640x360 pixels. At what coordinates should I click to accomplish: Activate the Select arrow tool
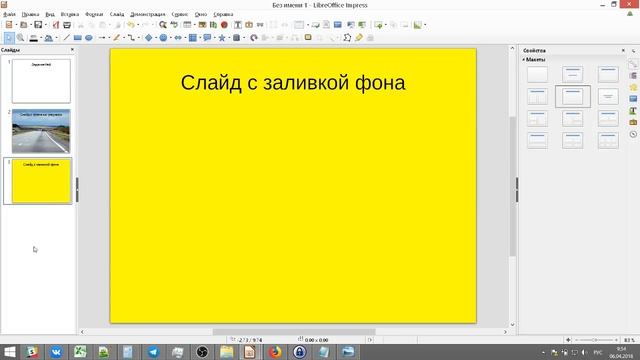click(9, 38)
